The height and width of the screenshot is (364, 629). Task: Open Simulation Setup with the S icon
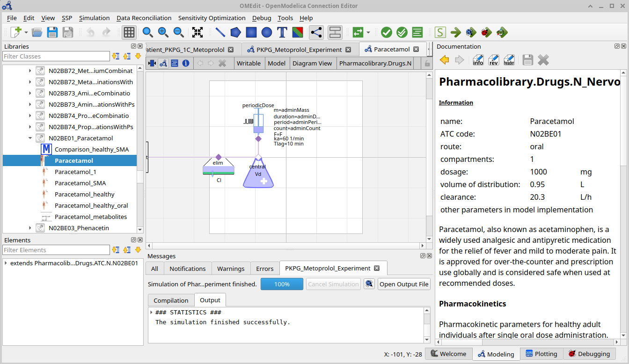click(440, 32)
